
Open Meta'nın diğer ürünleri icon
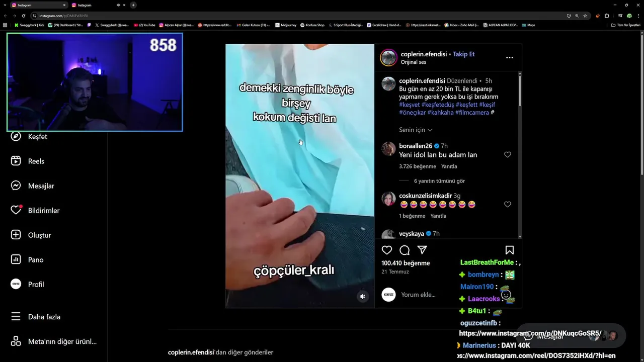[16, 341]
